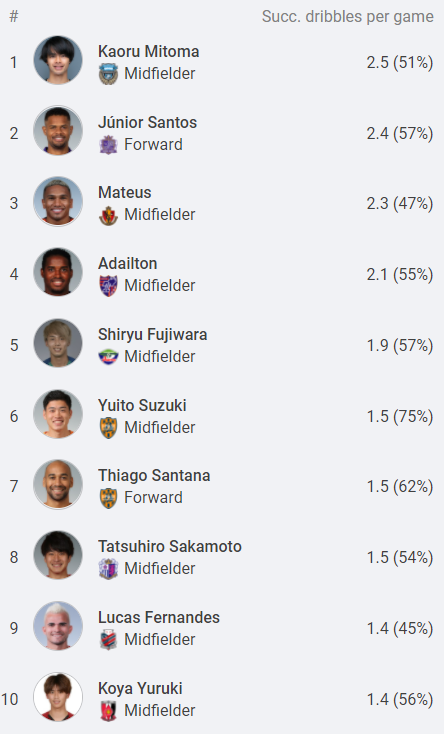
Task: Click Júnior Santos's purple club badge
Action: pos(108,145)
